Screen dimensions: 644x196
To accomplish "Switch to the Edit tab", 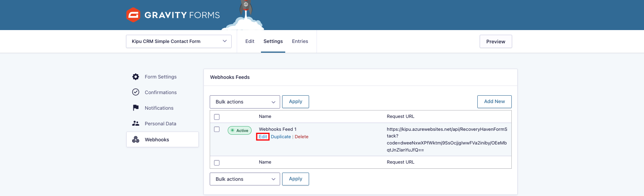I will tap(250, 41).
